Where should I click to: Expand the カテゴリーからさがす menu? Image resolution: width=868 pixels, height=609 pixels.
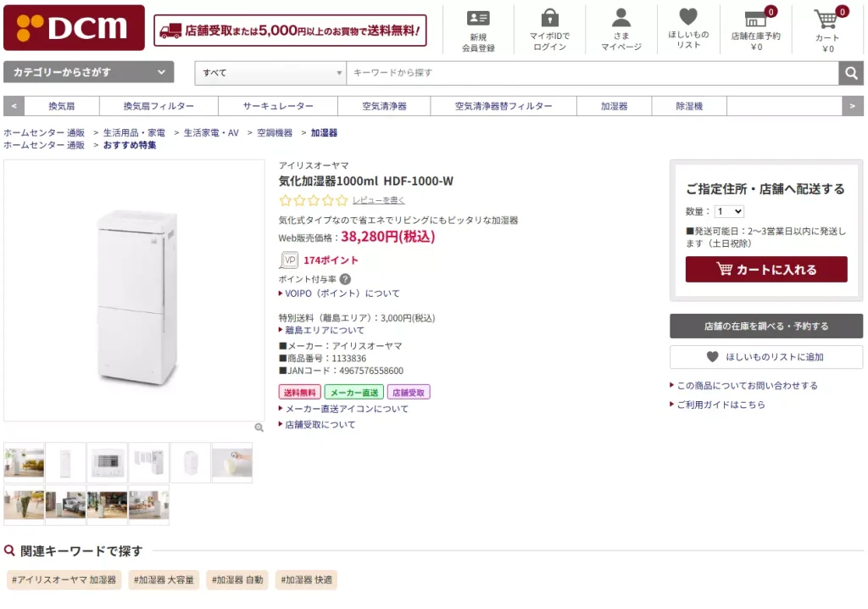pos(86,72)
